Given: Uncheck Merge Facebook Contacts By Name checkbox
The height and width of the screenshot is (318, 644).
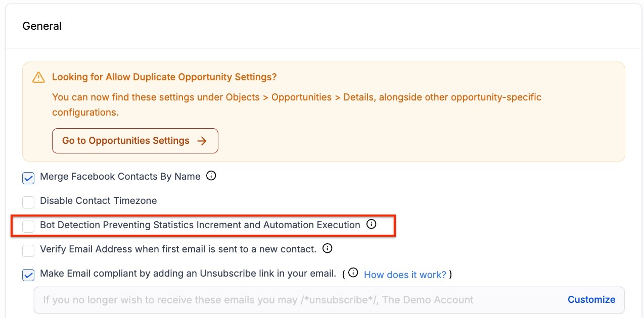Looking at the screenshot, I should click(x=28, y=178).
